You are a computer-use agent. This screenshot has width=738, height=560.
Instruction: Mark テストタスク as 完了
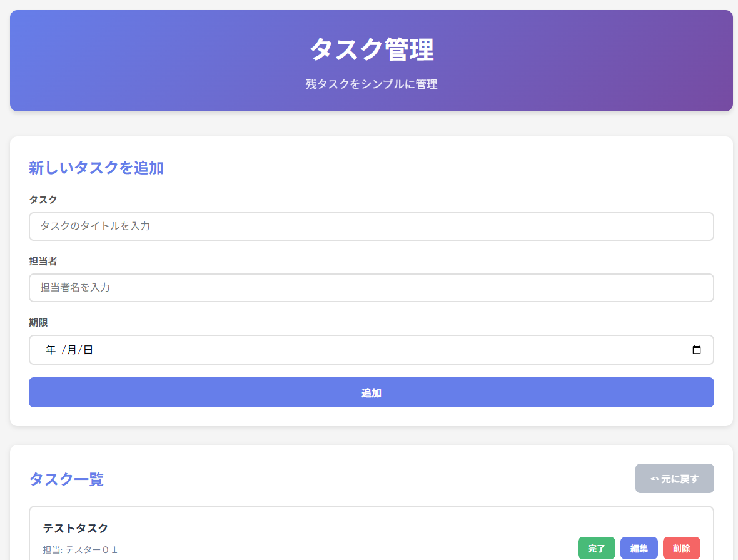coord(596,549)
